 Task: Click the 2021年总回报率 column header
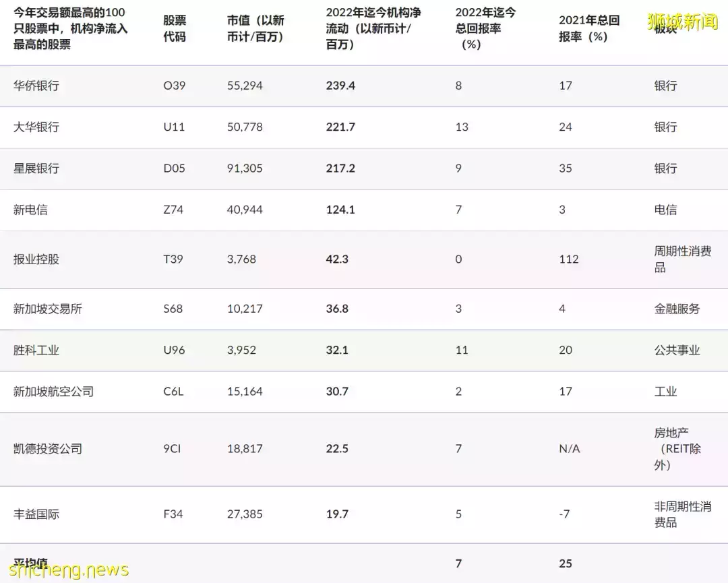[589, 28]
